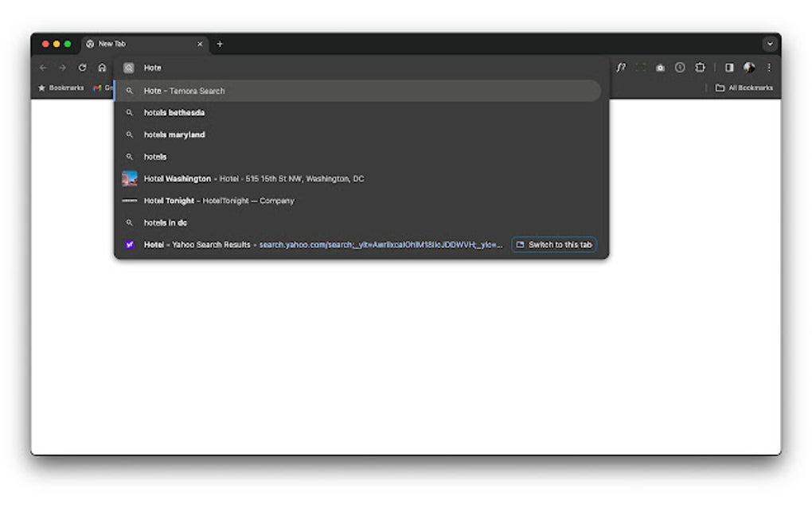Reload the current page
This screenshot has height=508, width=812.
82,68
